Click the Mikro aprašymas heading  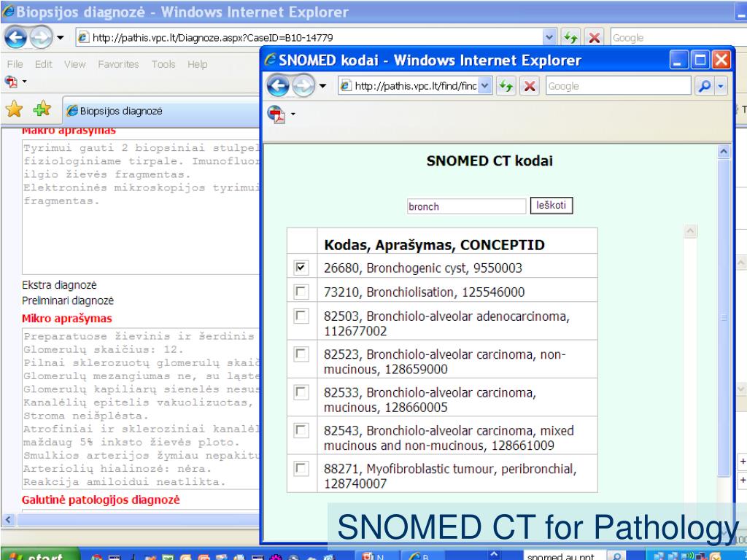pyautogui.click(x=66, y=319)
